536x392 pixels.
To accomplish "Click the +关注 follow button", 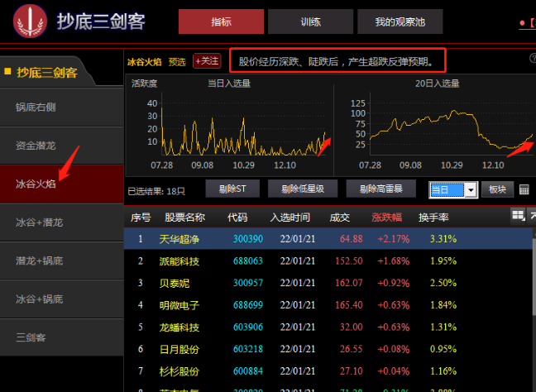I will 207,61.
